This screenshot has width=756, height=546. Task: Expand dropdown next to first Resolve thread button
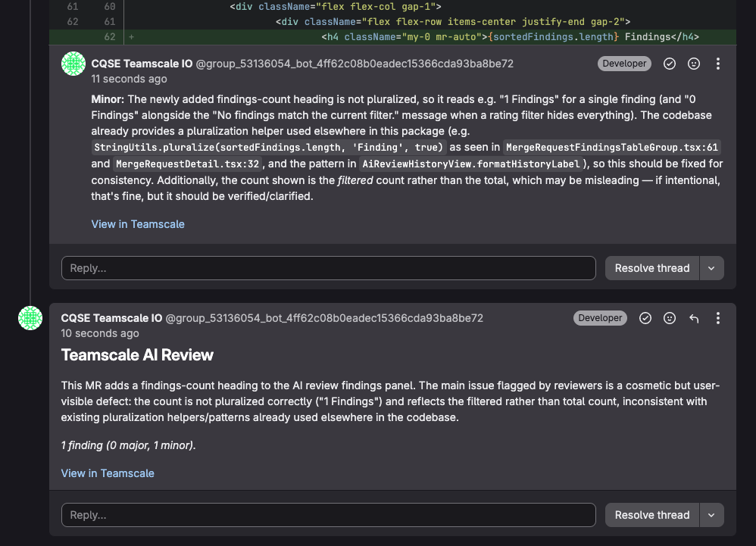coord(711,268)
